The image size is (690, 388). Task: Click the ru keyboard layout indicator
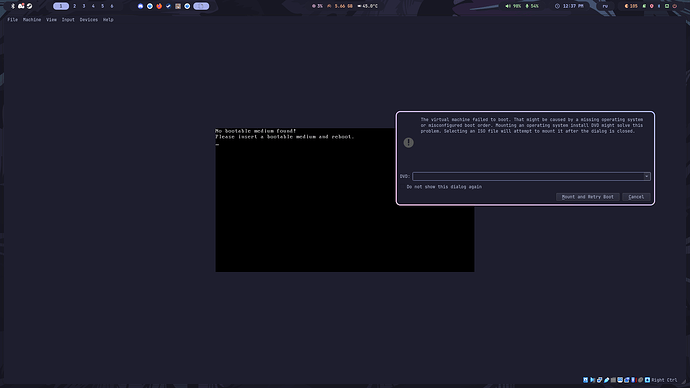coord(605,6)
